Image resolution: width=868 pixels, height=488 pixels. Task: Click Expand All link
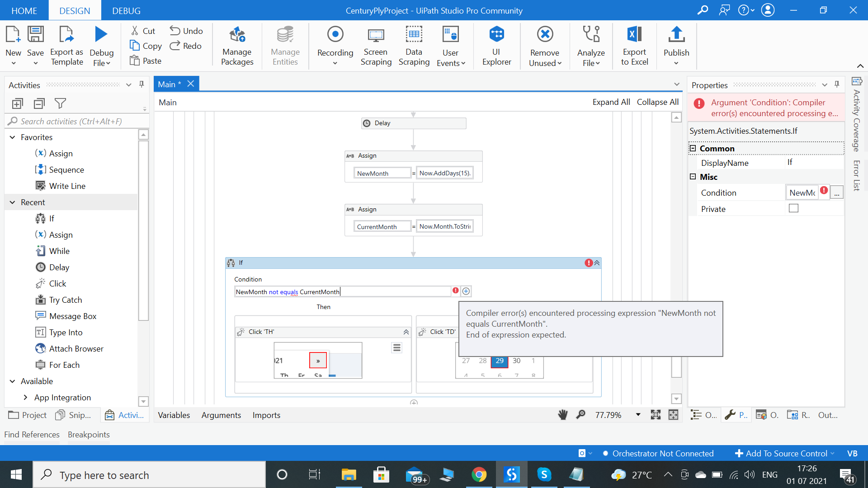tap(611, 102)
